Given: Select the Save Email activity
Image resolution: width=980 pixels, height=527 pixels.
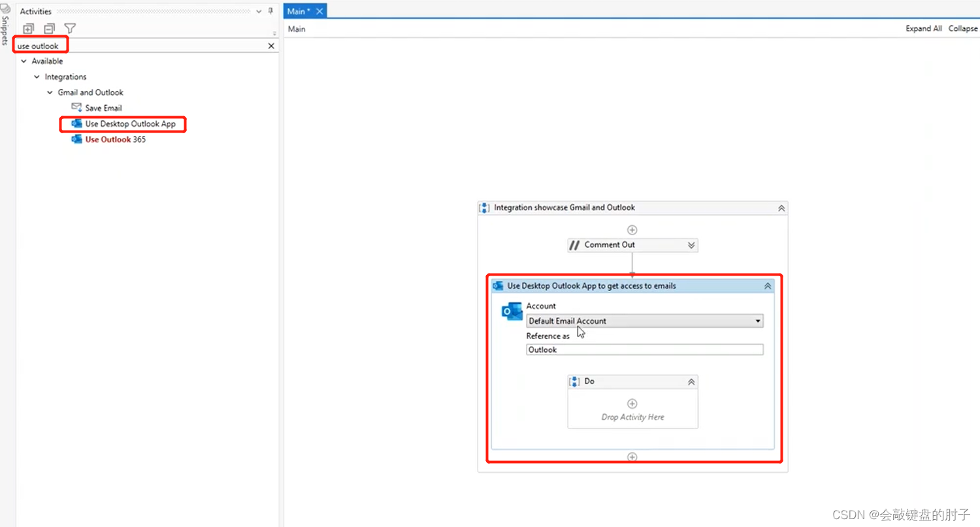Looking at the screenshot, I should [103, 108].
